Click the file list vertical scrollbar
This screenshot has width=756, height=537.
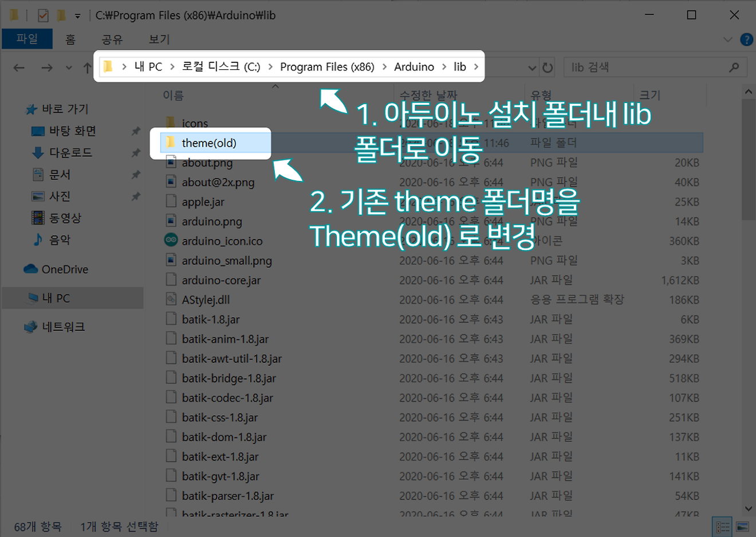pyautogui.click(x=749, y=160)
